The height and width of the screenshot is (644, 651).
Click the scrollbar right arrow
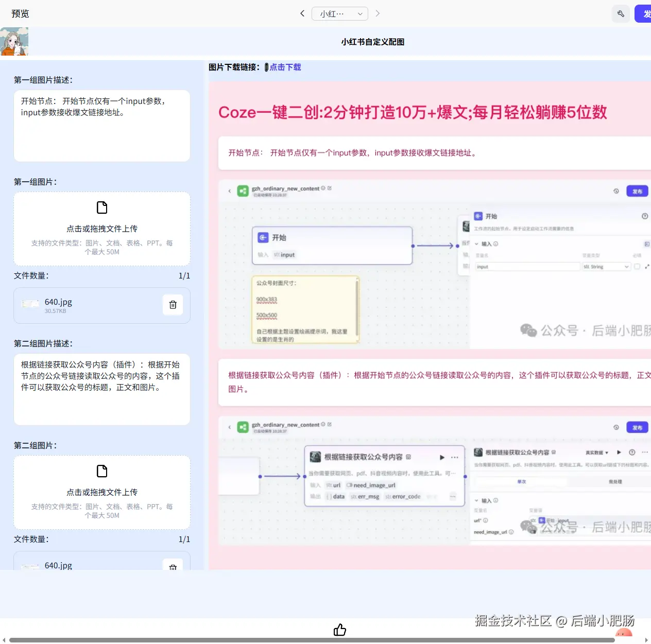[646, 640]
